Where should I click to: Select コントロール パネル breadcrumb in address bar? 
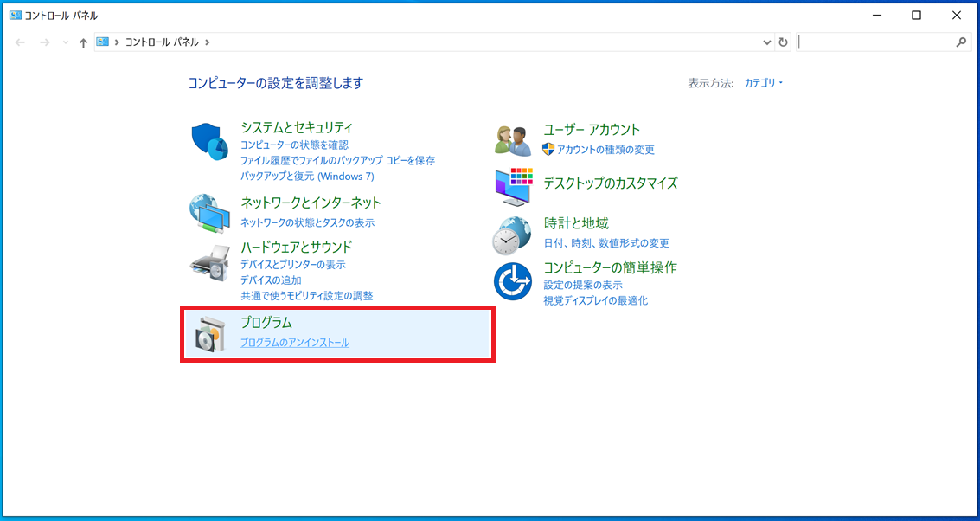click(162, 42)
